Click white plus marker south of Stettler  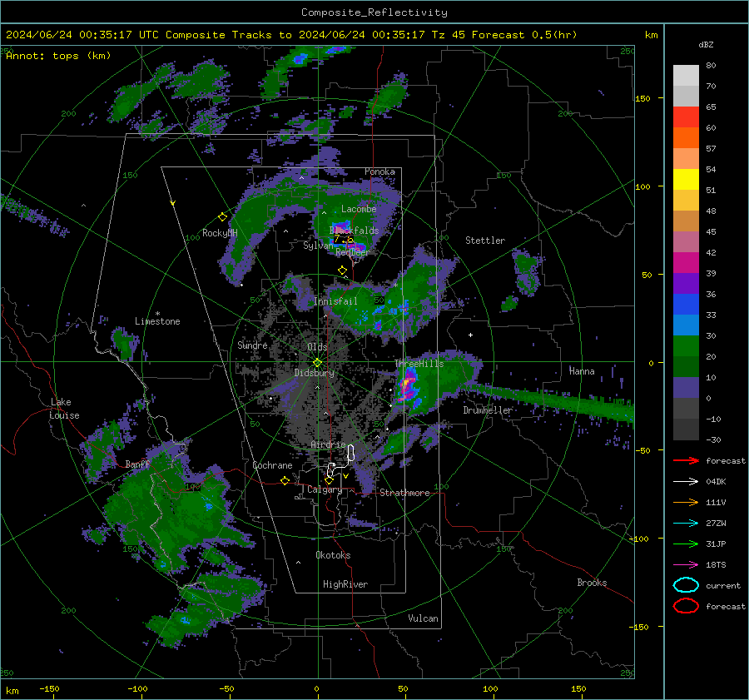click(470, 335)
